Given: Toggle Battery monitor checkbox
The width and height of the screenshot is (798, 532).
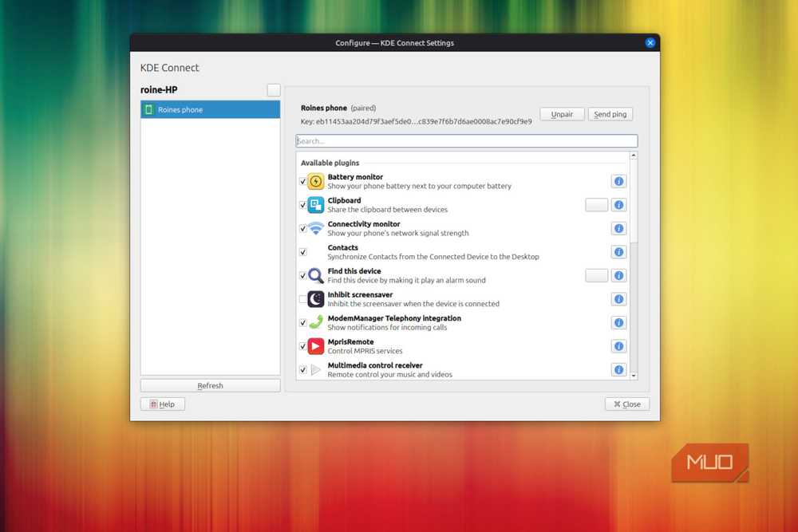Looking at the screenshot, I should pyautogui.click(x=302, y=182).
